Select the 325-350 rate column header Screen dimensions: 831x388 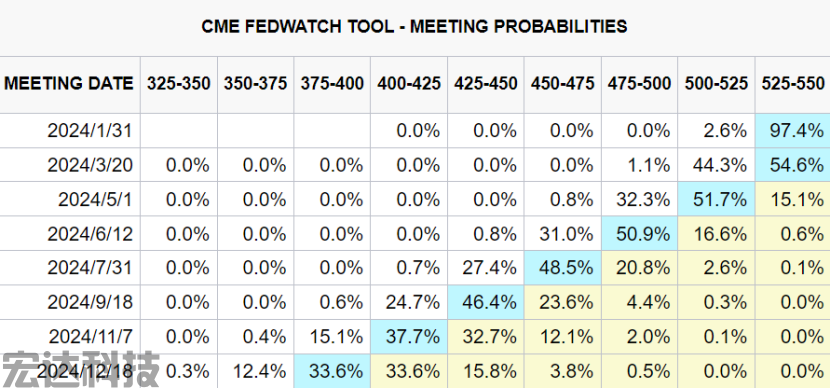tap(179, 84)
